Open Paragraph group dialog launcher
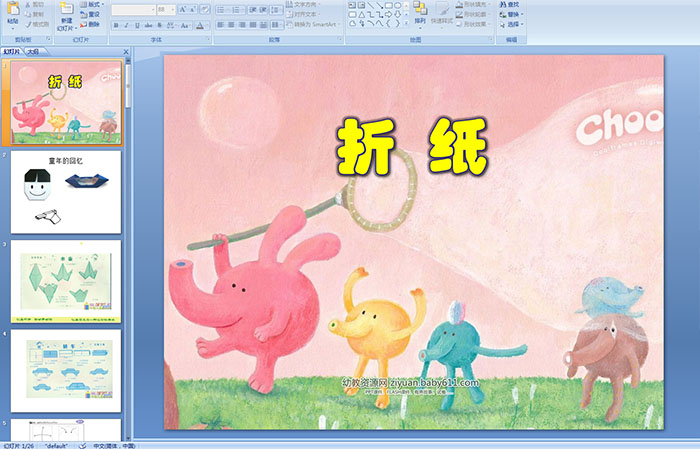 340,39
